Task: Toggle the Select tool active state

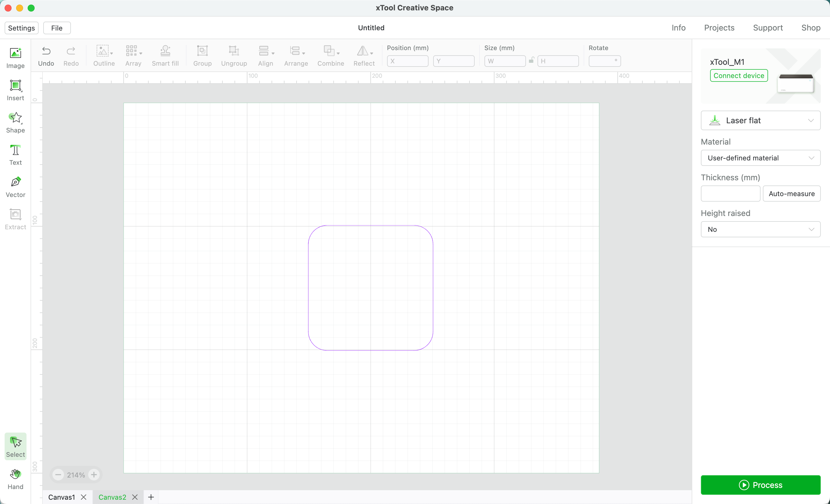Action: (15, 447)
